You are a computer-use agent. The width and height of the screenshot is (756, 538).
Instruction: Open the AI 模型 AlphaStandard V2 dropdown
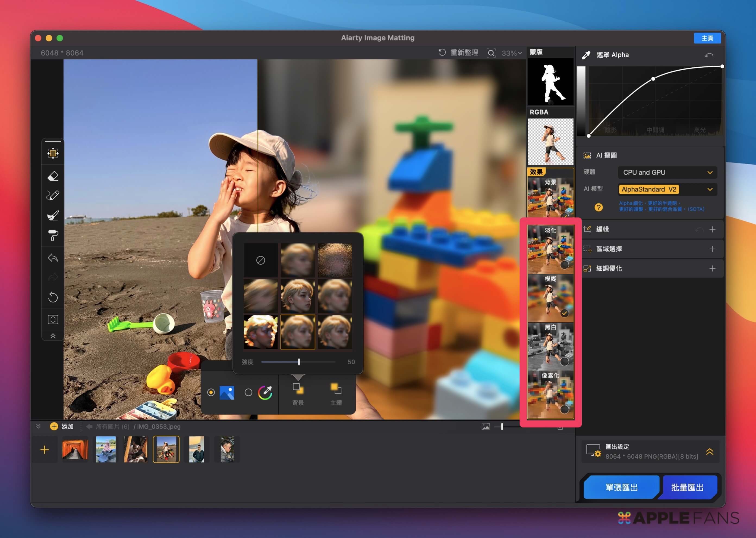tap(667, 189)
